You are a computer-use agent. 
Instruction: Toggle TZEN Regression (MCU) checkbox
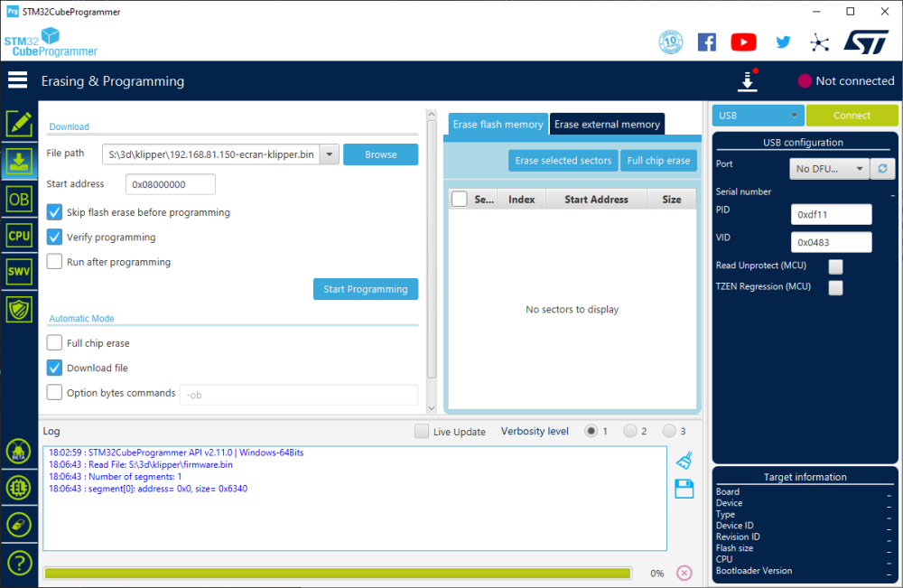coord(835,287)
